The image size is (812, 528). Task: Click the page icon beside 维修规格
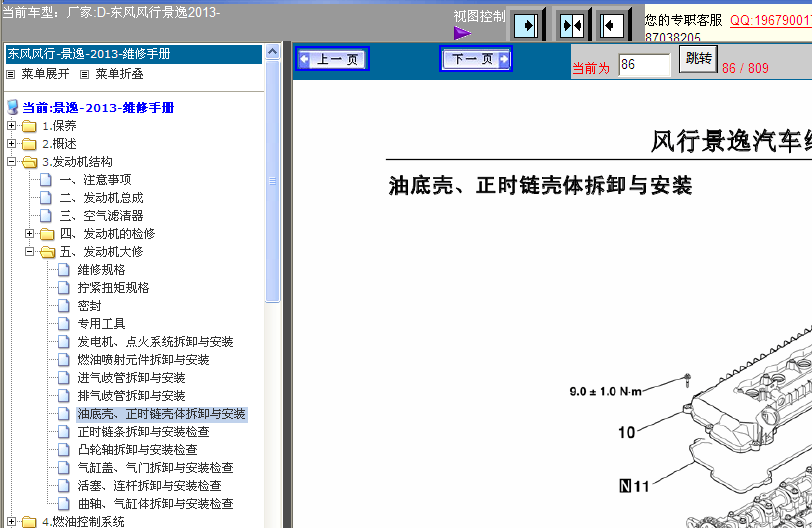pyautogui.click(x=64, y=270)
